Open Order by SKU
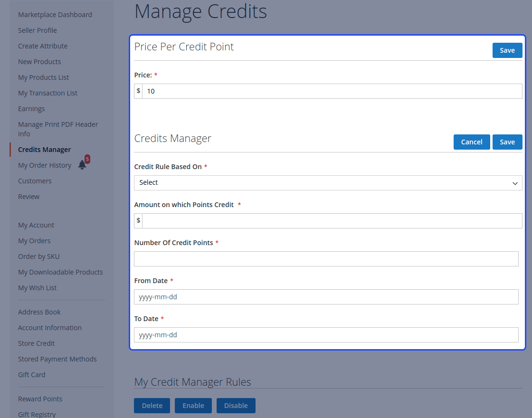Viewport: 532px width, 418px height. [x=38, y=256]
